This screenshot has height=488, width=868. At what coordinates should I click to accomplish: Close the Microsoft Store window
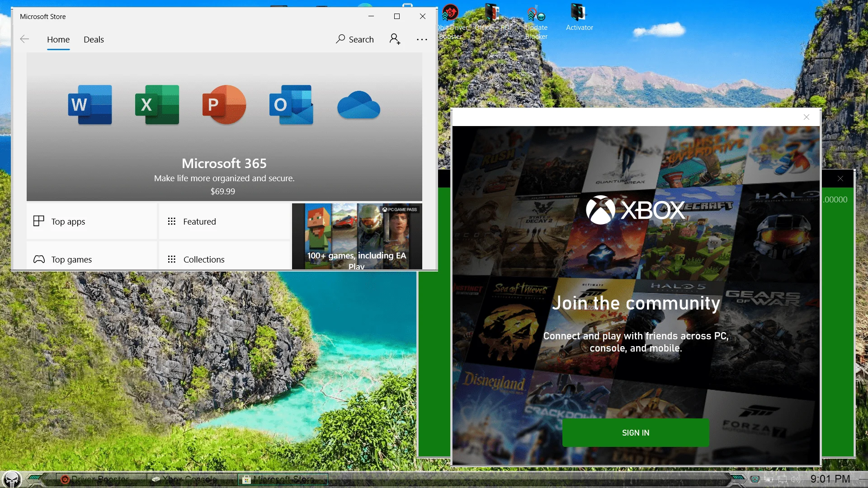click(423, 16)
